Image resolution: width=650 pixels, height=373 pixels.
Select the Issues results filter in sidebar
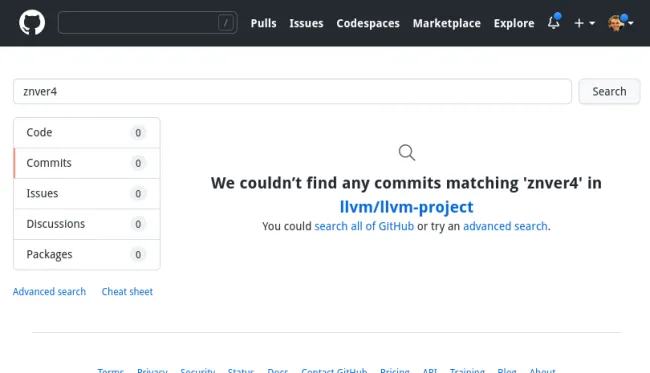pos(87,194)
